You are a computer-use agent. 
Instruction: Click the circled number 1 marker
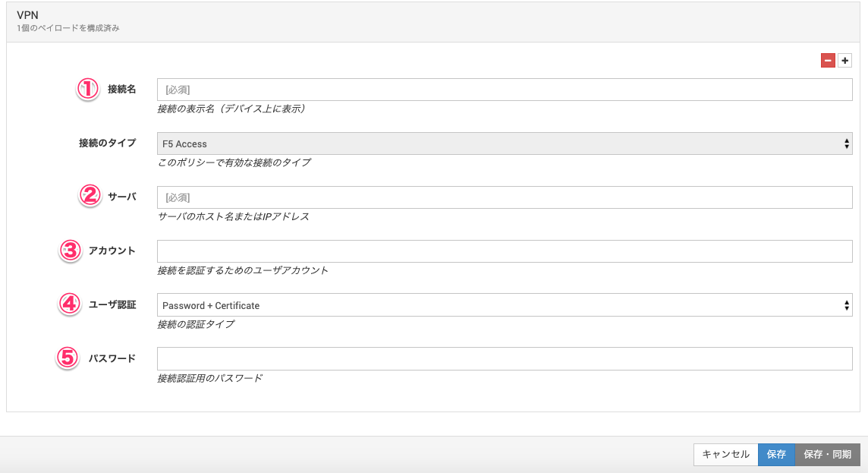pos(88,89)
